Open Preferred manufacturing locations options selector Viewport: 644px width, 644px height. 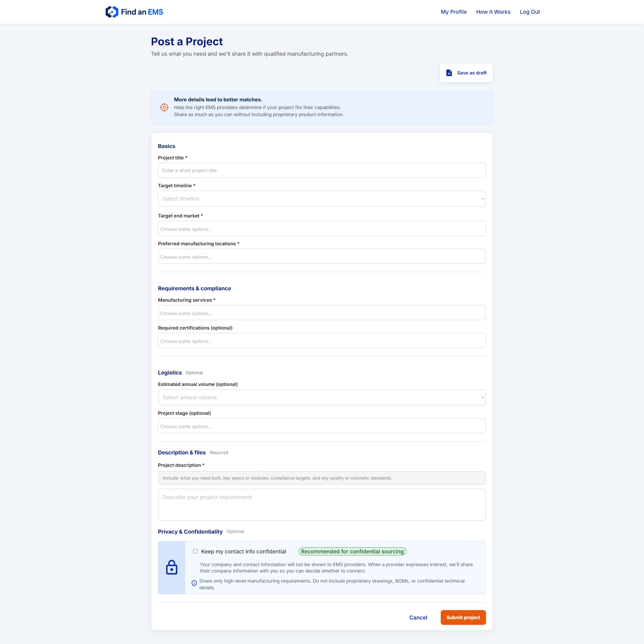tap(322, 256)
